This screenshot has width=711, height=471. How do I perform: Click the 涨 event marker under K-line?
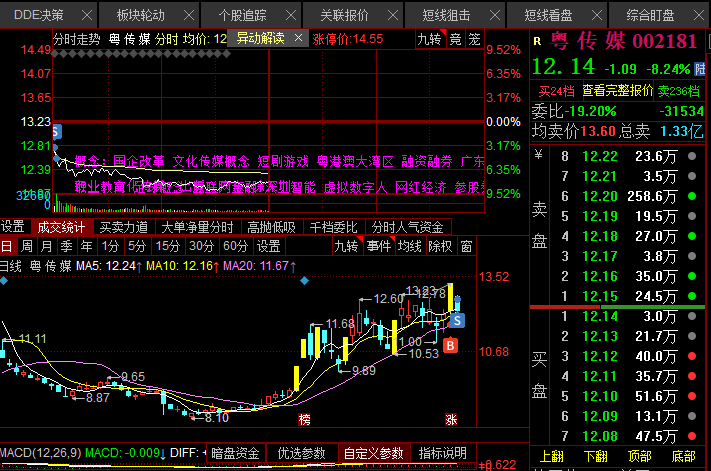tap(451, 419)
